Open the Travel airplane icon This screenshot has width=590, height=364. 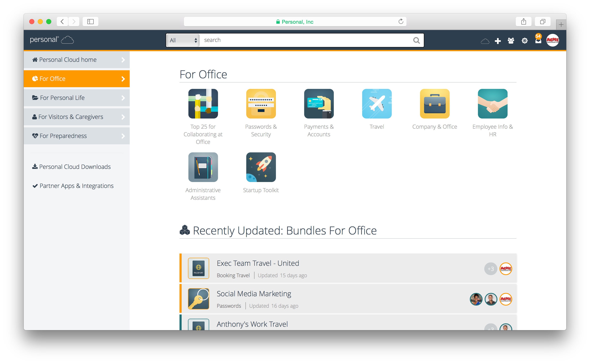(376, 103)
